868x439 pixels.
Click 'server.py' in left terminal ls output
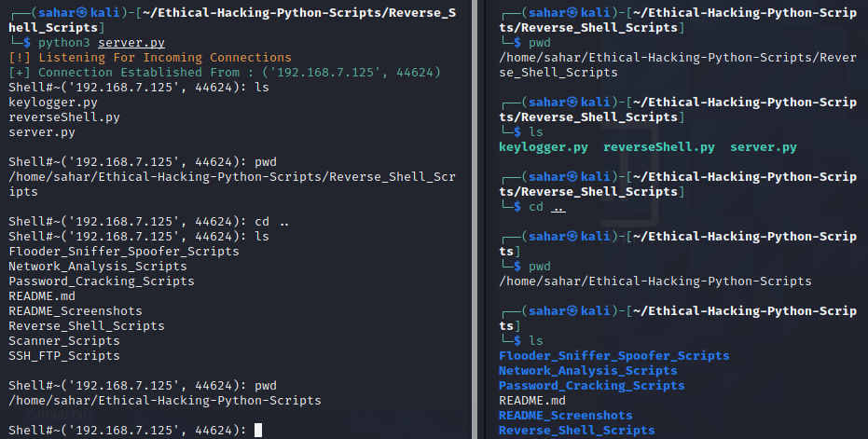[x=42, y=132]
